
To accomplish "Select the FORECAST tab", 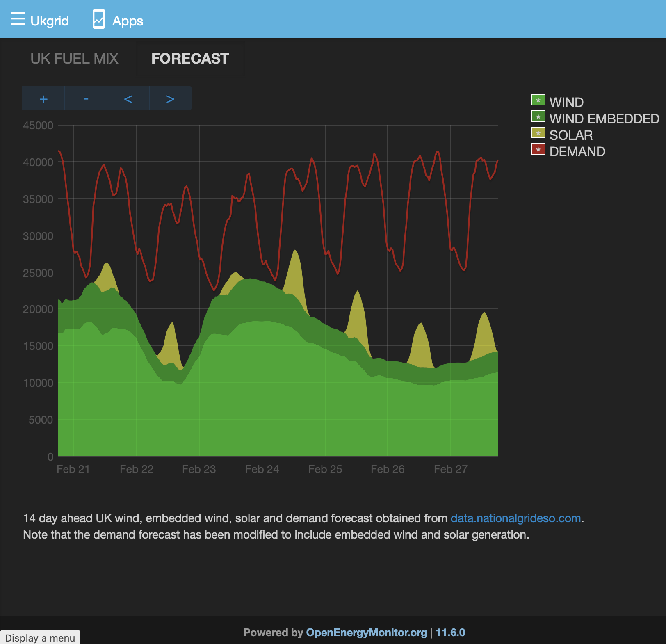I will pos(190,59).
